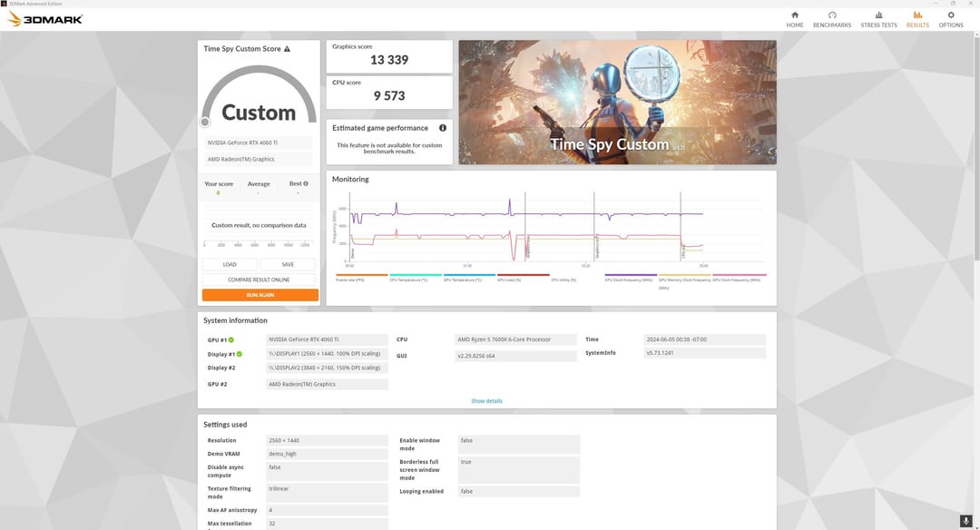Image resolution: width=980 pixels, height=530 pixels.
Task: Toggle GPU Clock Frequency pink legend line
Action: click(739, 277)
